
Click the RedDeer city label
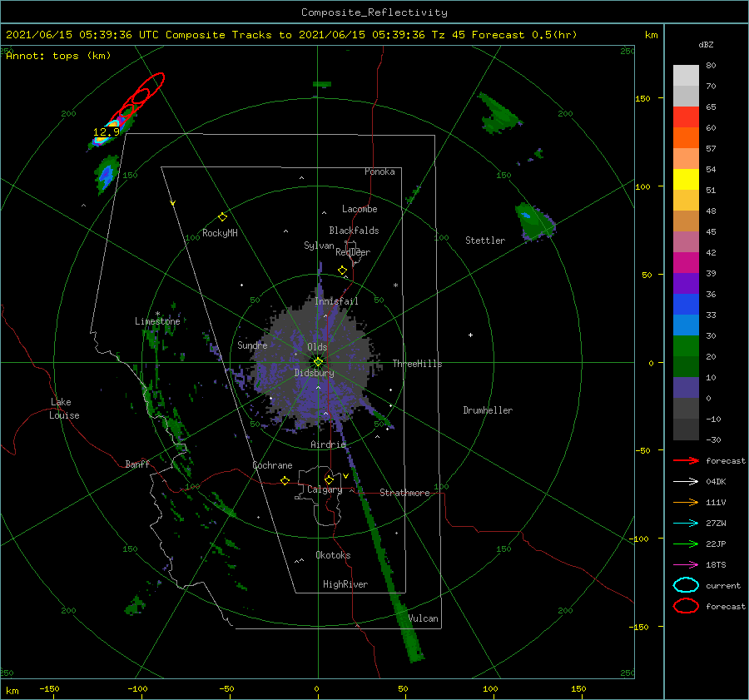(353, 252)
